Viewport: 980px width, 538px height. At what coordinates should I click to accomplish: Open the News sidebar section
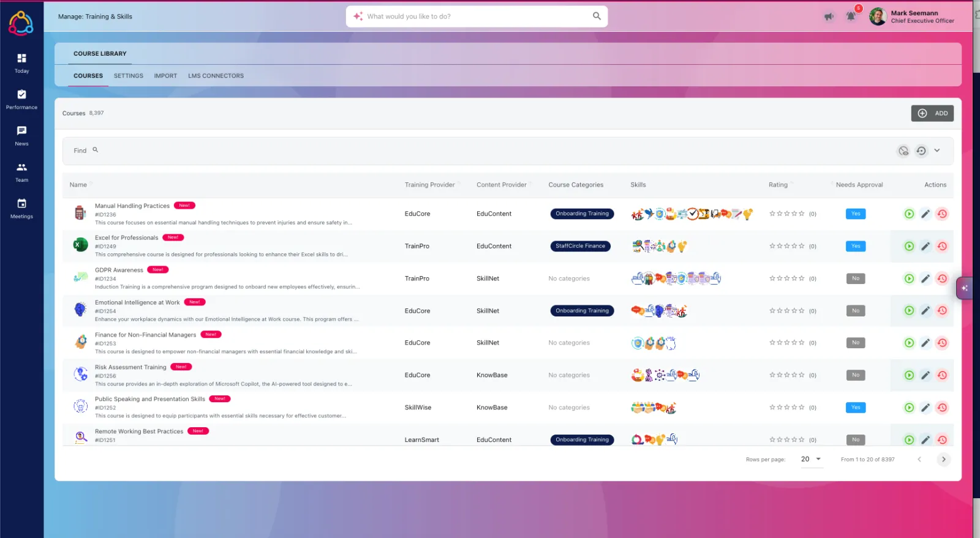pyautogui.click(x=21, y=135)
